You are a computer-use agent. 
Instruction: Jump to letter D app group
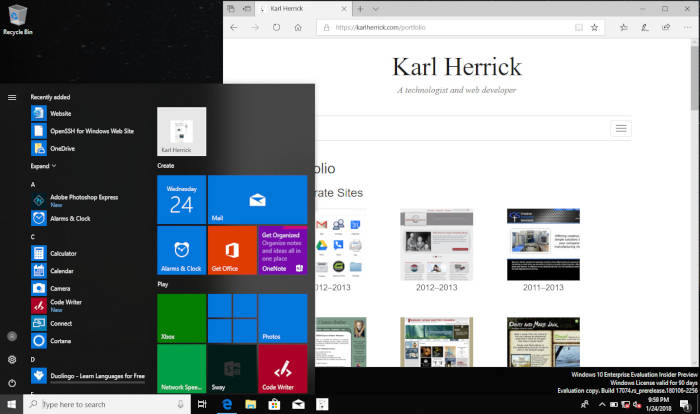[33, 359]
